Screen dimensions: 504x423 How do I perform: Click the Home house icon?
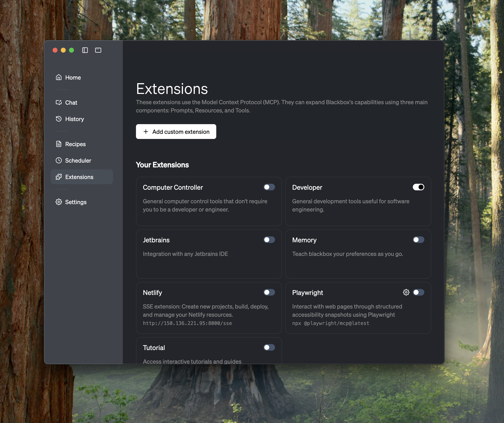(59, 77)
